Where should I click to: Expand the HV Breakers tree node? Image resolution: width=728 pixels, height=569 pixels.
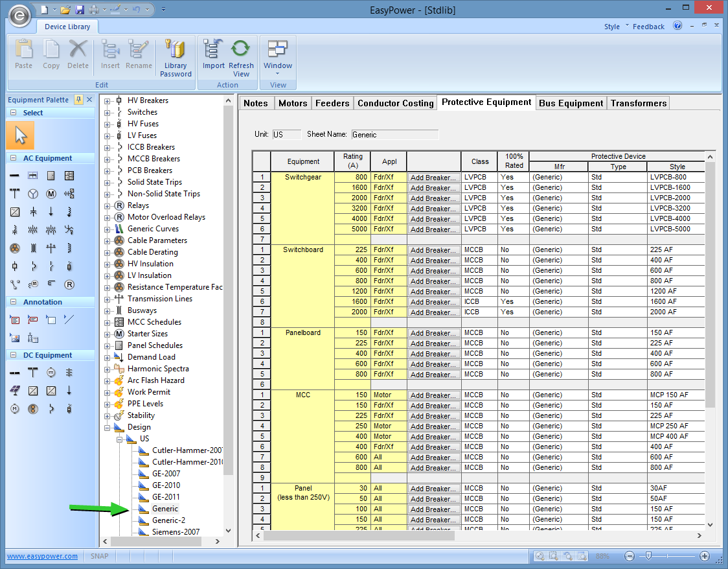coord(108,101)
